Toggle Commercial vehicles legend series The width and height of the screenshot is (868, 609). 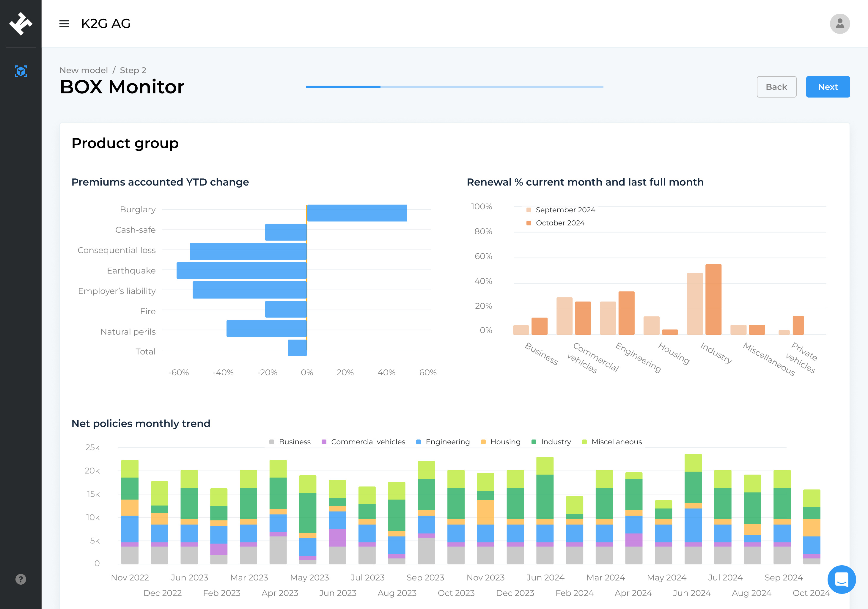tap(363, 442)
